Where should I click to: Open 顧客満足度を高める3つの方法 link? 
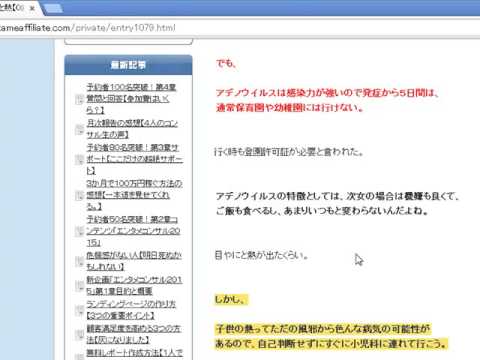133,334
